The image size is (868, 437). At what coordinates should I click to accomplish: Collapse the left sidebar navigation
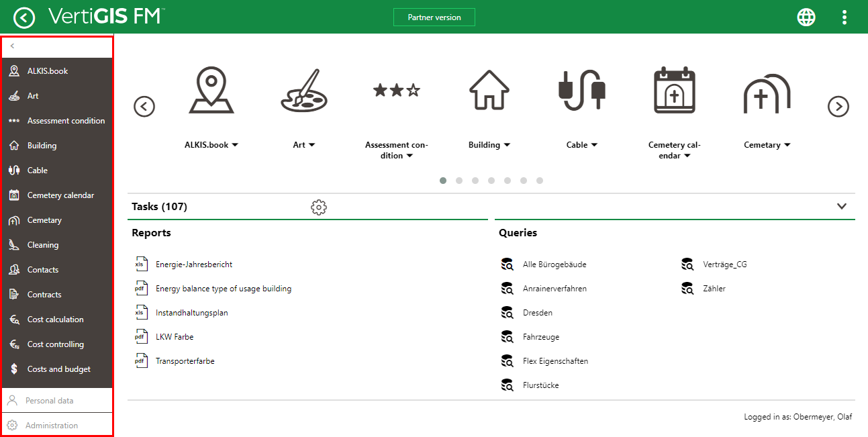[x=12, y=46]
